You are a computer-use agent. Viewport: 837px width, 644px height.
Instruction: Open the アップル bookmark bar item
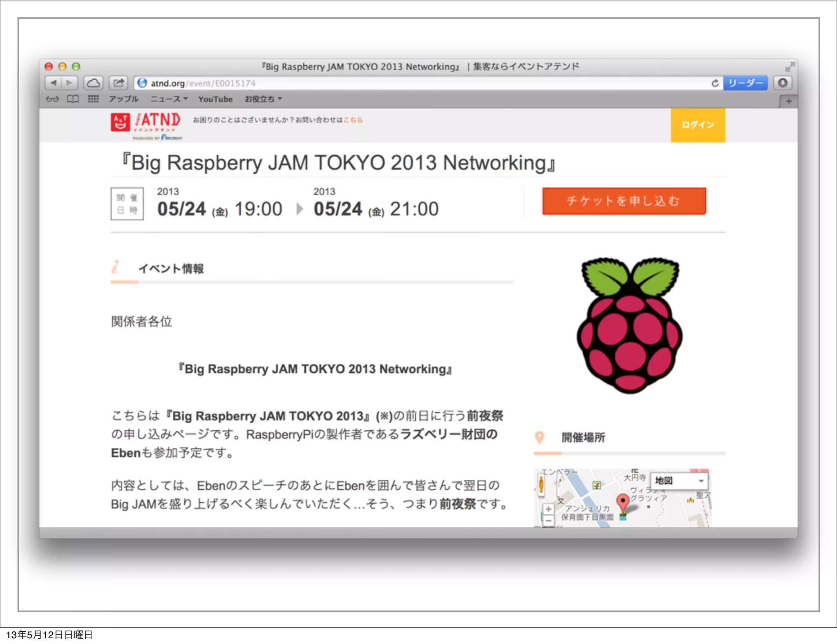[x=123, y=99]
